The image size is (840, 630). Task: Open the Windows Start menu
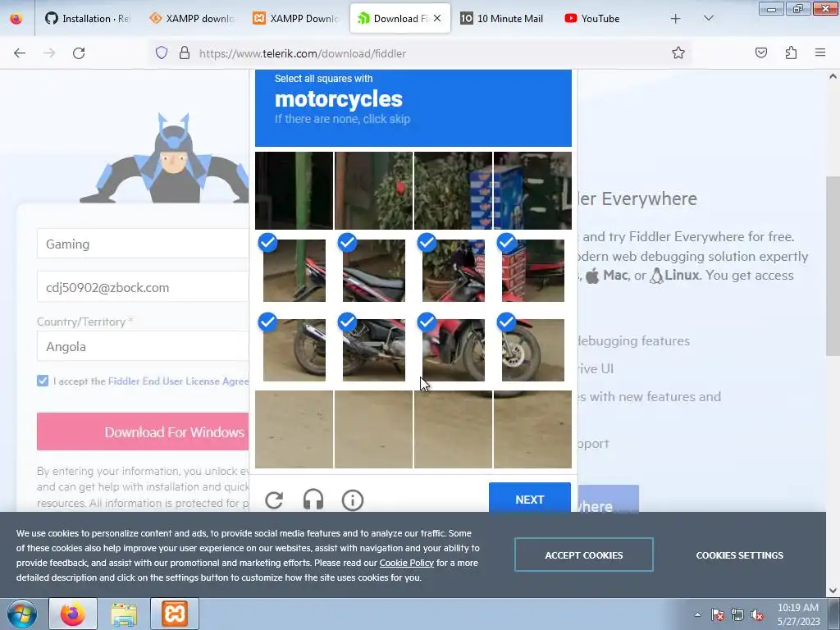(x=22, y=614)
